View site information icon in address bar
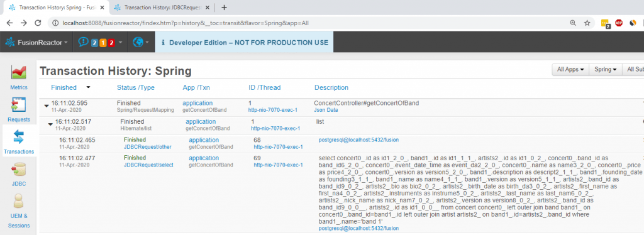Screen dimensions: 644x235 55,23
